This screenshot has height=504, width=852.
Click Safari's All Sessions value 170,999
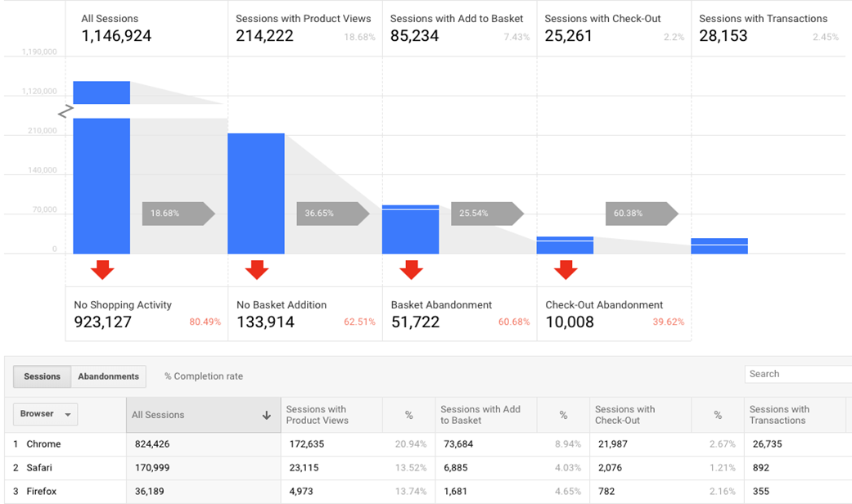(152, 468)
